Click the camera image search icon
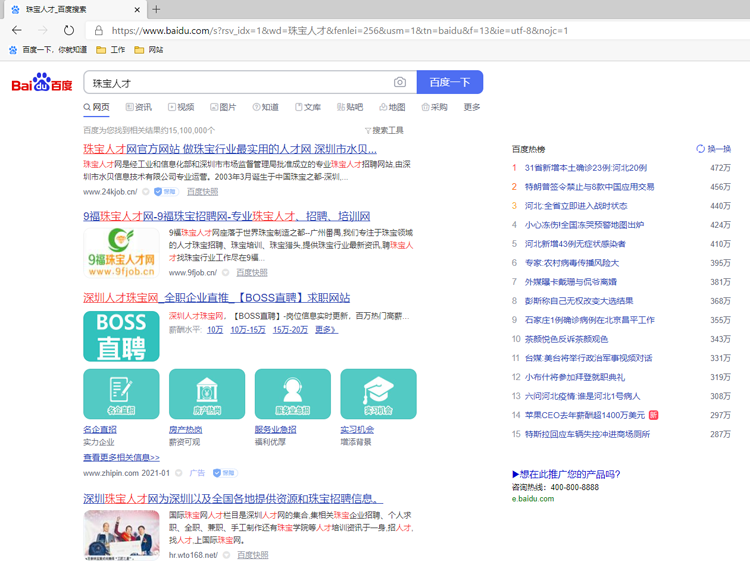The width and height of the screenshot is (750, 565). (x=400, y=82)
